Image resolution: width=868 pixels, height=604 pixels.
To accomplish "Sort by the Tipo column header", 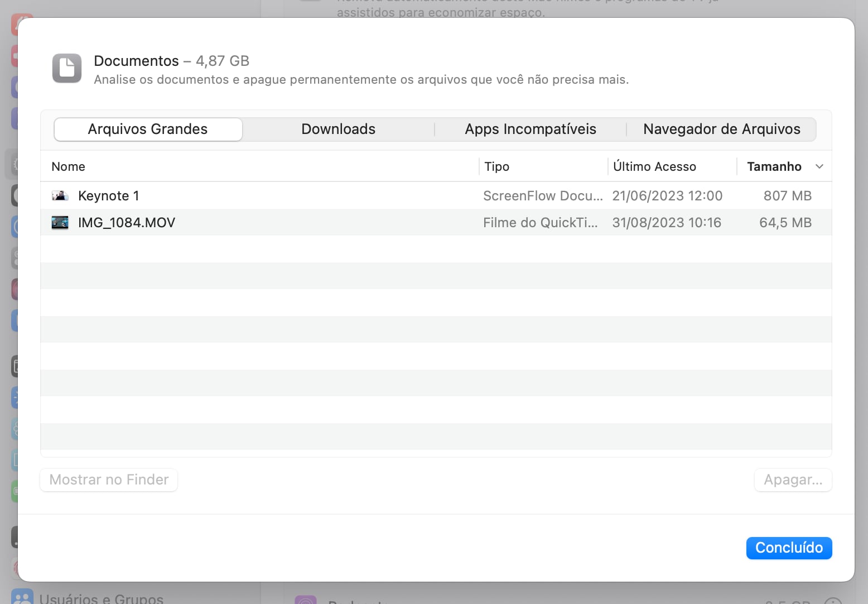I will point(496,166).
